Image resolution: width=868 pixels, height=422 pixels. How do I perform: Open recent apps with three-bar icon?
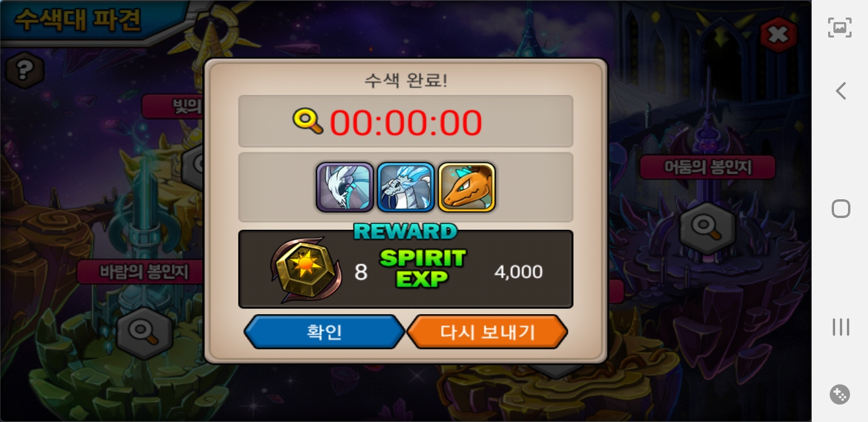(x=840, y=327)
